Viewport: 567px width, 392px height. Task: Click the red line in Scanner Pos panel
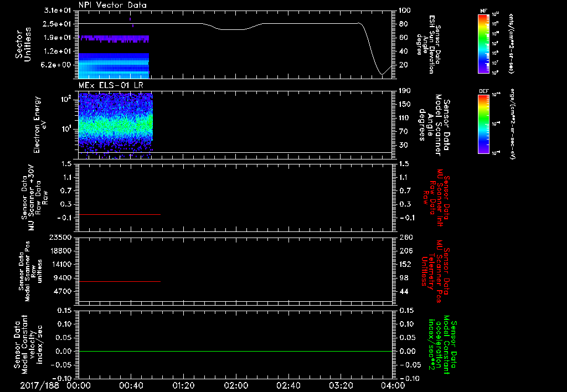pos(120,281)
